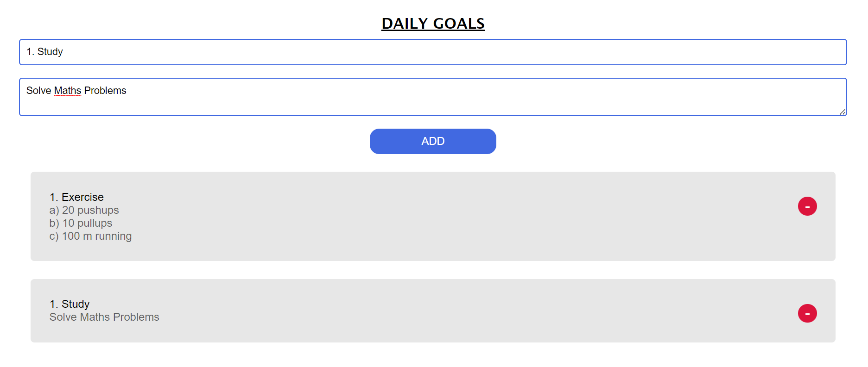Click the ADD button to save goal
Screen dimensions: 868x367
(432, 141)
